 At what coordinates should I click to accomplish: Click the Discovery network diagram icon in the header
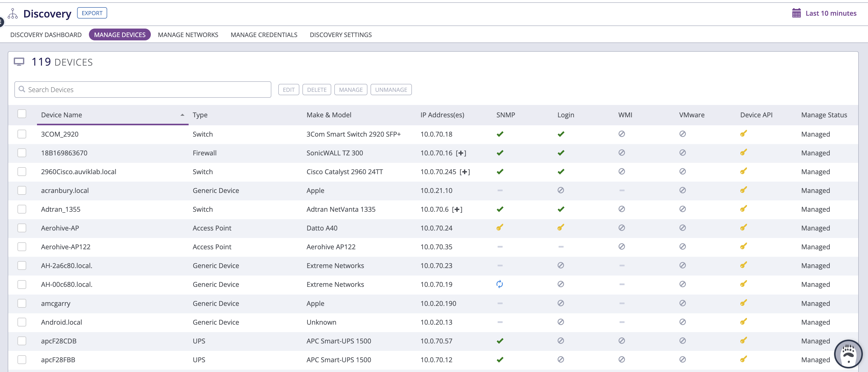point(13,14)
